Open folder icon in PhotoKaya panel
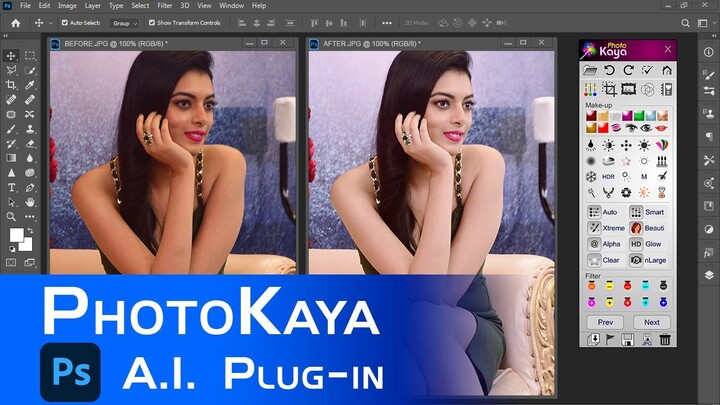 [590, 70]
